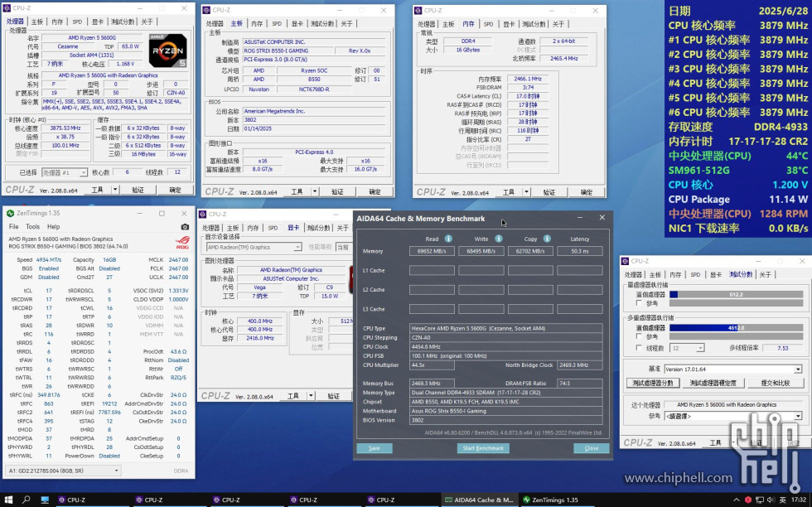Click the info icon beside Read in AIDA64
This screenshot has width=812, height=507.
click(x=448, y=239)
